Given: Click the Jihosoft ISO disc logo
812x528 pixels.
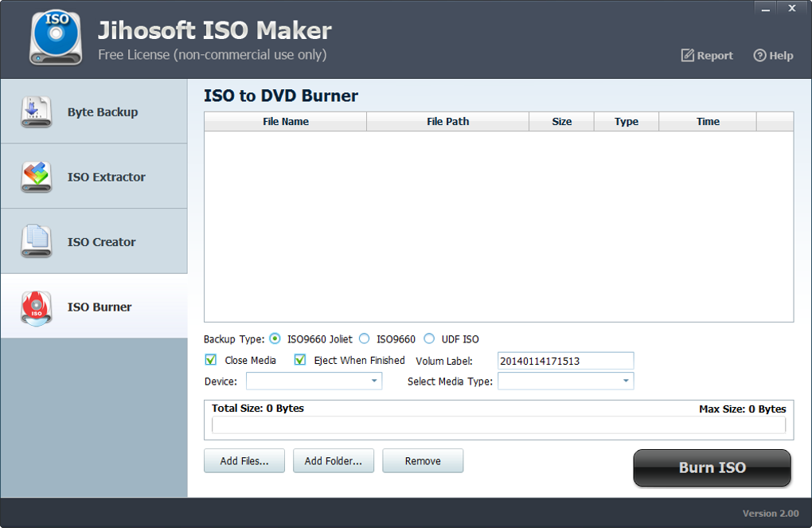Looking at the screenshot, I should click(x=56, y=37).
